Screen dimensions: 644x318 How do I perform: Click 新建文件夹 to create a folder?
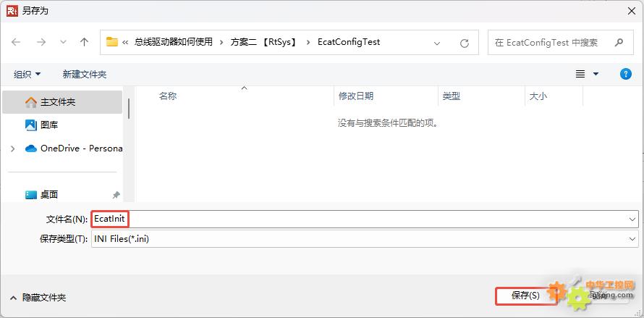pos(85,74)
